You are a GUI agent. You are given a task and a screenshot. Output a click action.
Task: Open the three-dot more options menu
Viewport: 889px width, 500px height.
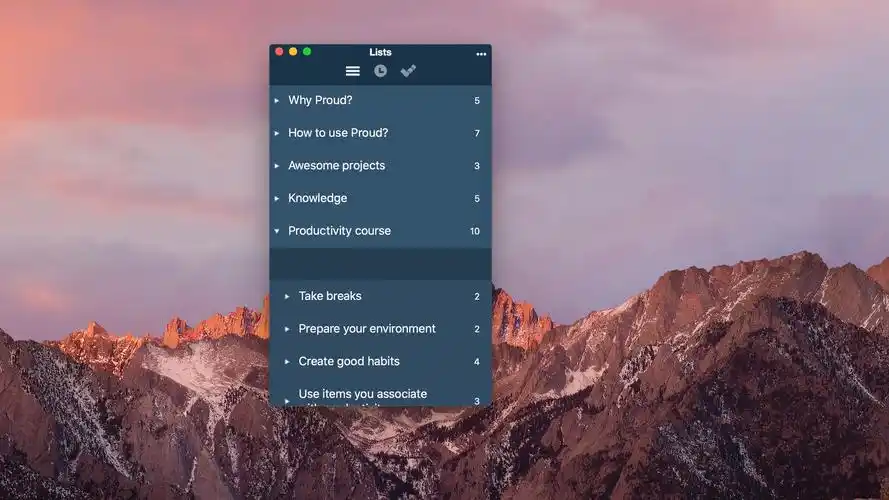[x=481, y=54]
